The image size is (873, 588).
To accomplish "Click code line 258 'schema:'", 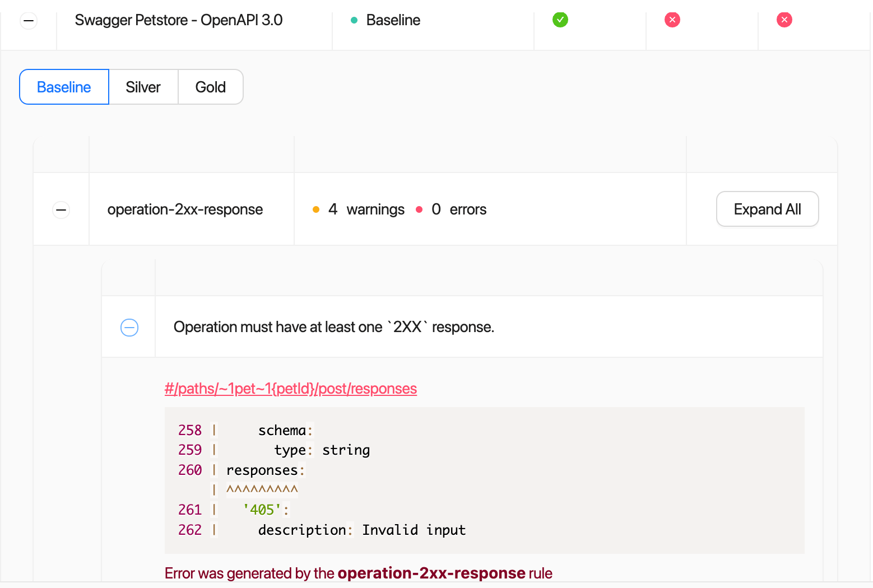I will coord(245,430).
